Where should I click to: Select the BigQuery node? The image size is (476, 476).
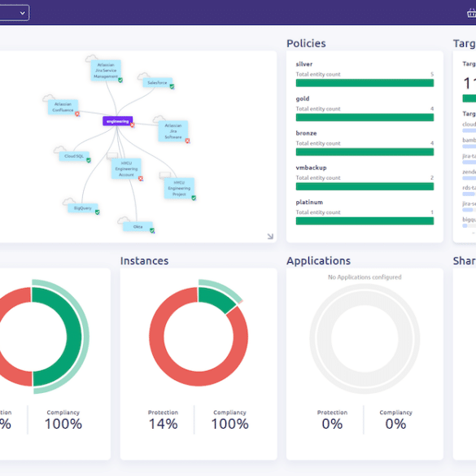coord(82,208)
